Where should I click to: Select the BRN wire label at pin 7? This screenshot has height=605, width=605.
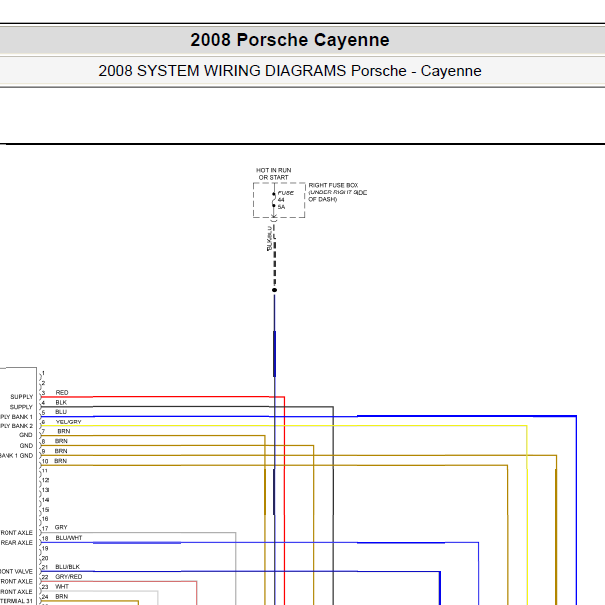(64, 431)
